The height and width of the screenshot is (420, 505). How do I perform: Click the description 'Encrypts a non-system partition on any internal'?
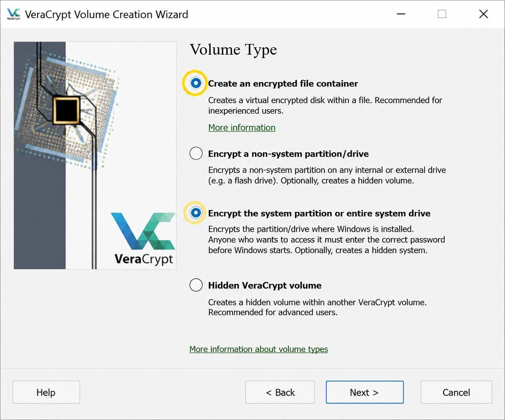tap(327, 175)
